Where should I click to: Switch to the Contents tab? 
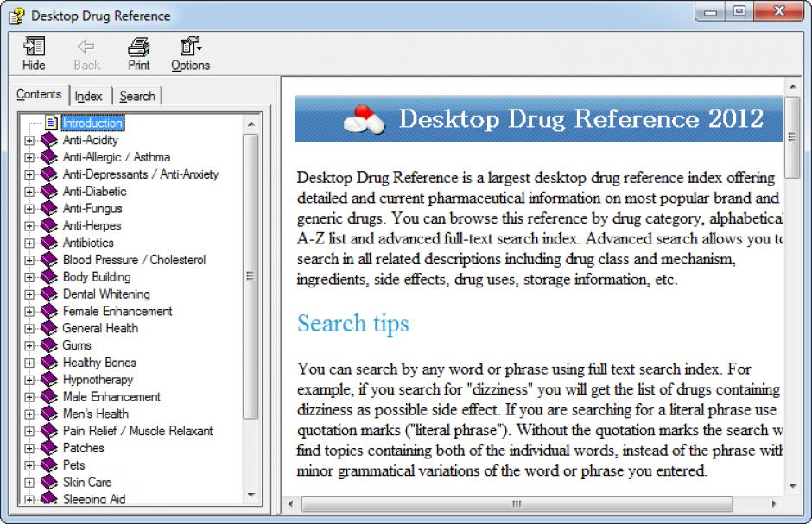tap(39, 94)
